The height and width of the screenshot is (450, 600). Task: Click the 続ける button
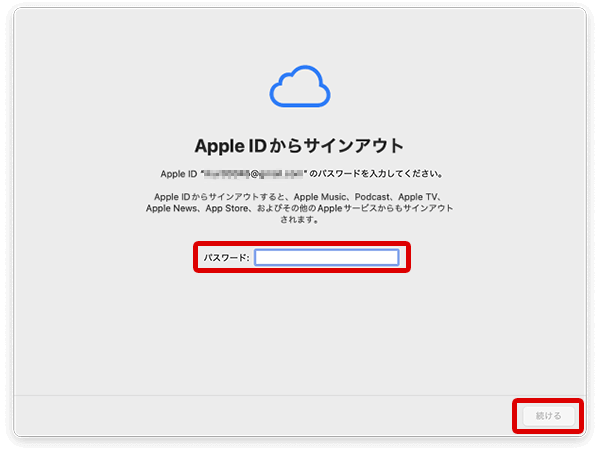coord(548,416)
